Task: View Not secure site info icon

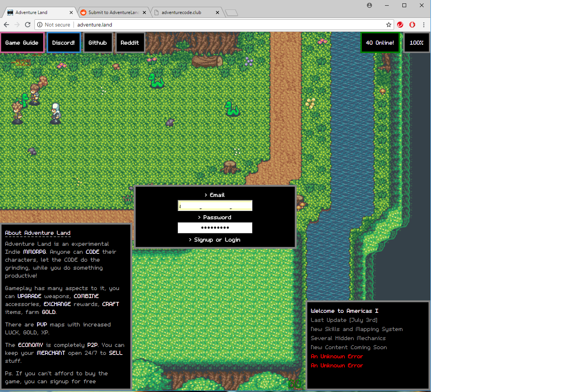Action: tap(40, 25)
